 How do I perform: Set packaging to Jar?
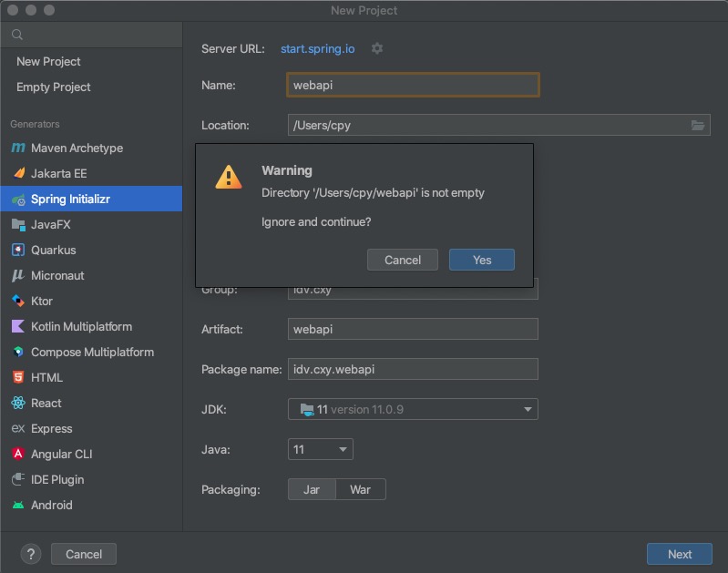pos(312,489)
